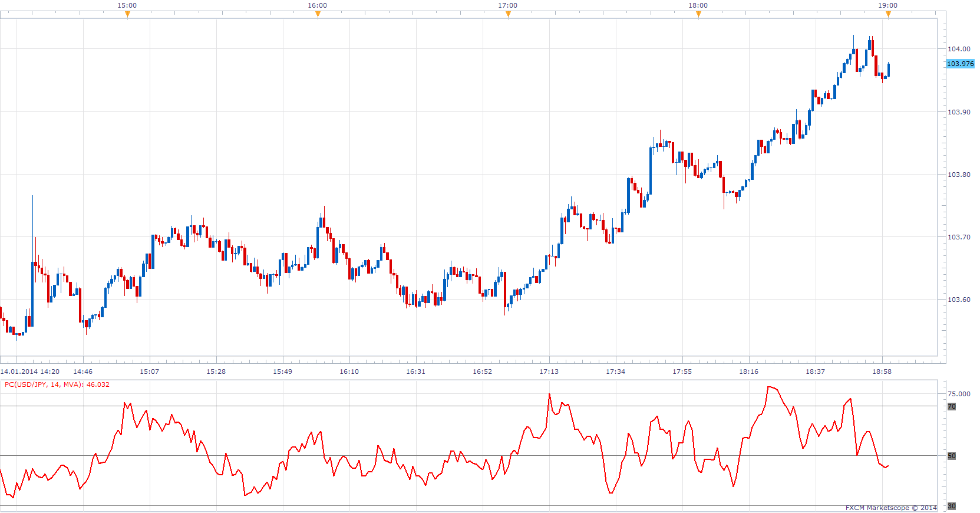Screen dimensions: 980x513
Task: Click the indicator label PC(USD/JPY, 14, MVA)
Action: pos(44,384)
